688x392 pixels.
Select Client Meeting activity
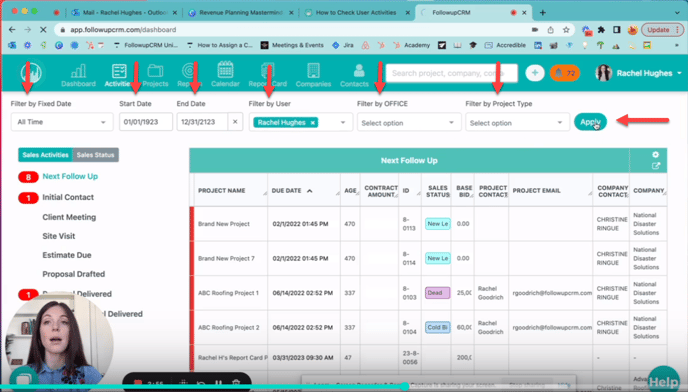click(x=69, y=217)
